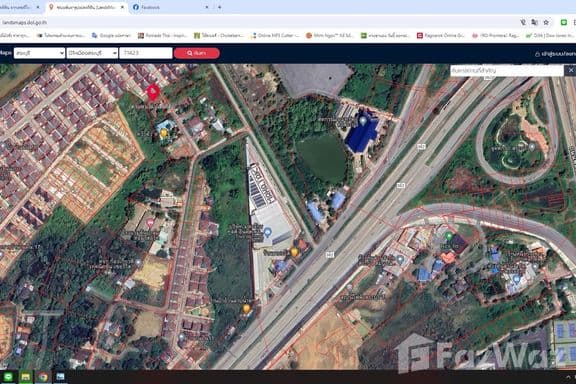Viewport: 576px width, 384px height.
Task: Click the pink place marker west of the housing row
Action: pyautogui.click(x=150, y=222)
